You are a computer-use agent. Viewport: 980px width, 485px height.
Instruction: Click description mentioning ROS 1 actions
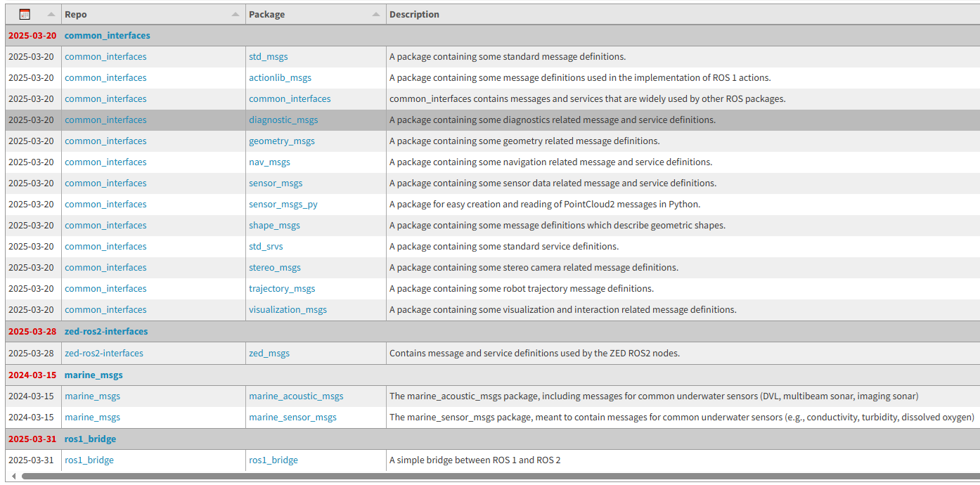[580, 77]
